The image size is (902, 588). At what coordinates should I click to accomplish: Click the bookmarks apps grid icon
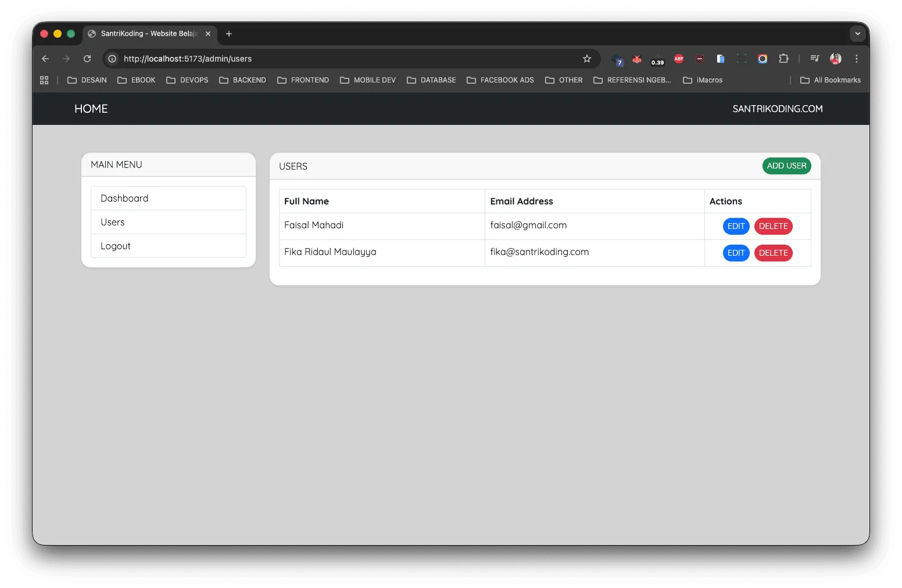click(44, 80)
